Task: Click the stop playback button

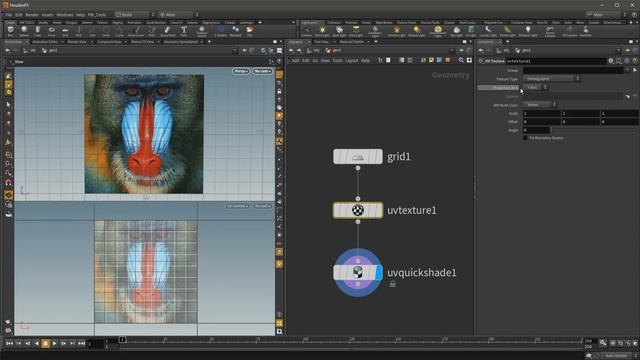Action: click(45, 344)
